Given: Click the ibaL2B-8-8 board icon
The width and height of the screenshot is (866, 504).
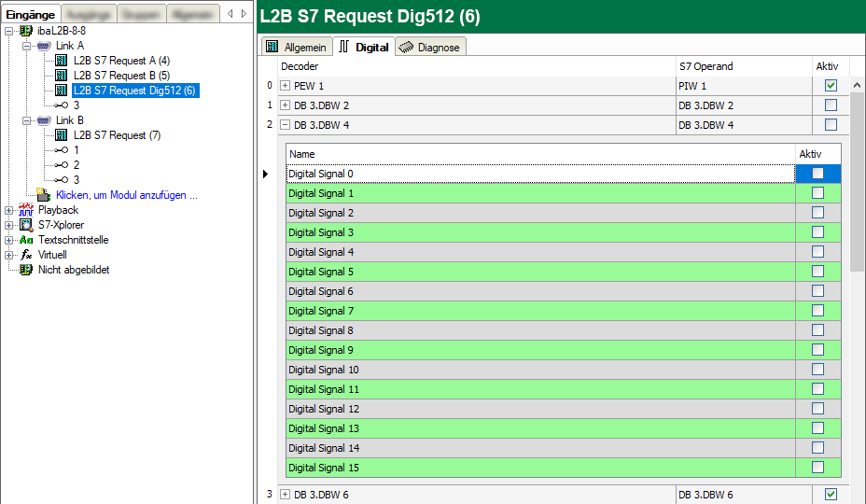Looking at the screenshot, I should (26, 31).
